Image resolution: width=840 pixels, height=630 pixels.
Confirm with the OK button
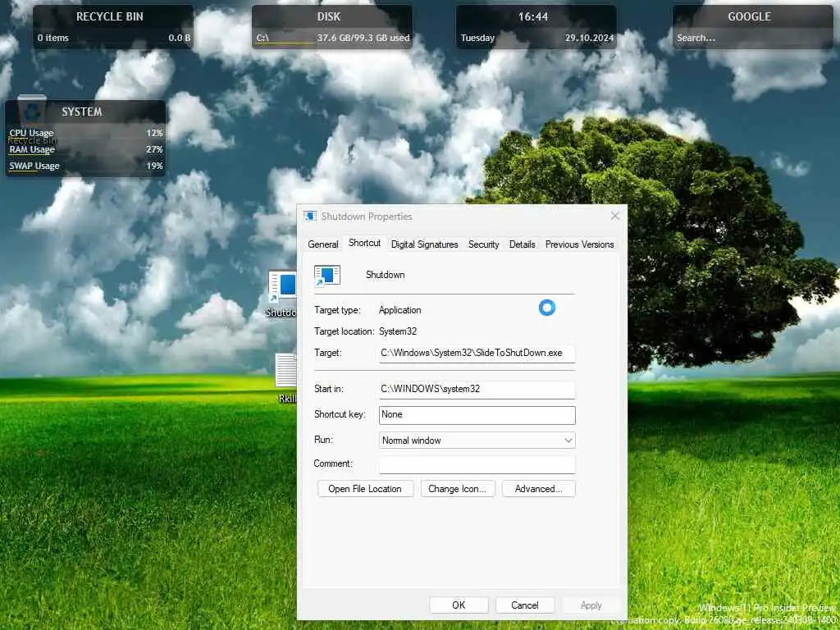[459, 605]
